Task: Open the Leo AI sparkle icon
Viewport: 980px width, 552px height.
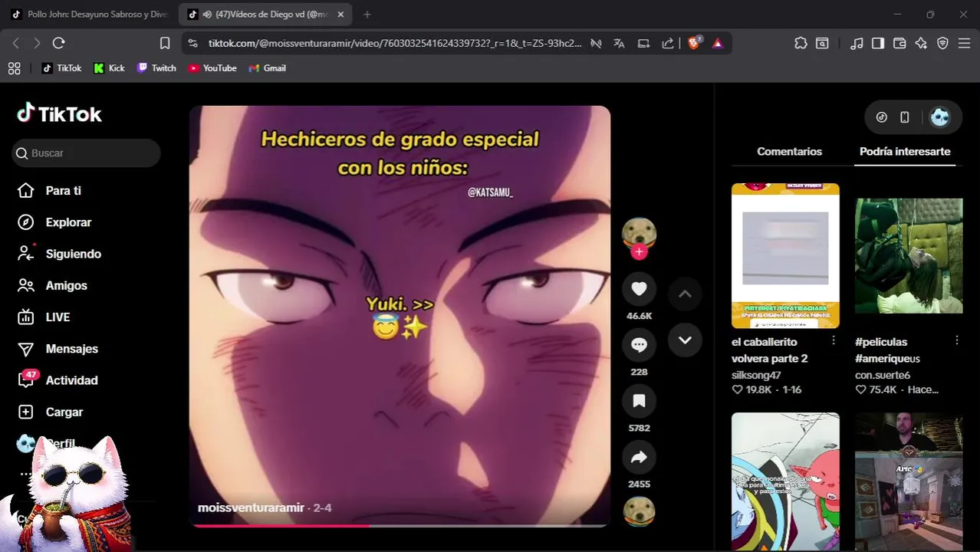Action: coord(921,44)
